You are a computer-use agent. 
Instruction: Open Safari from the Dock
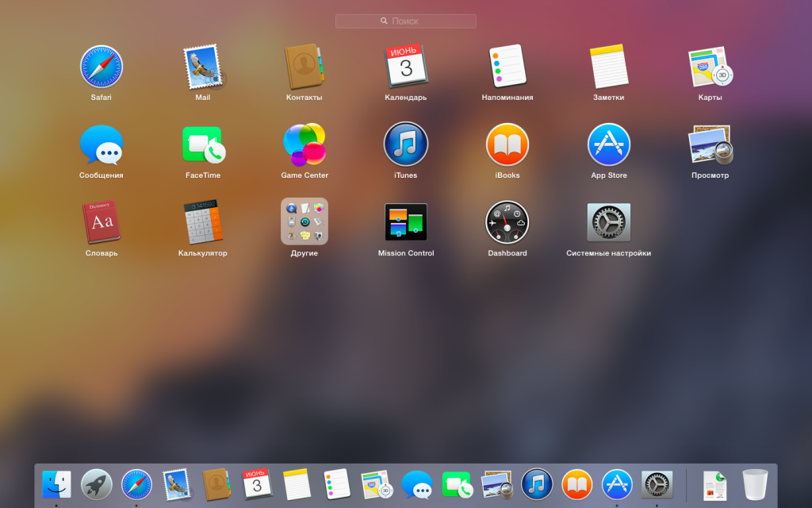click(x=136, y=485)
